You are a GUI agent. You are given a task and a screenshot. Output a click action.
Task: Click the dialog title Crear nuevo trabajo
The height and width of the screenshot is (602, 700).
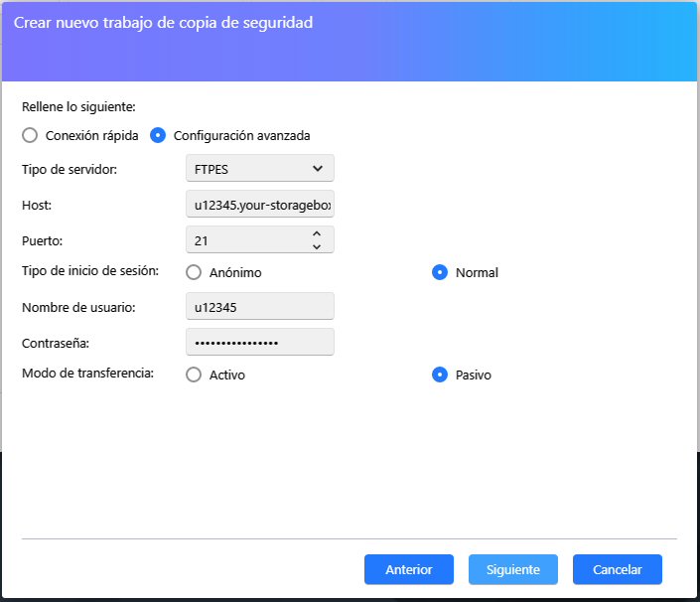(163, 22)
